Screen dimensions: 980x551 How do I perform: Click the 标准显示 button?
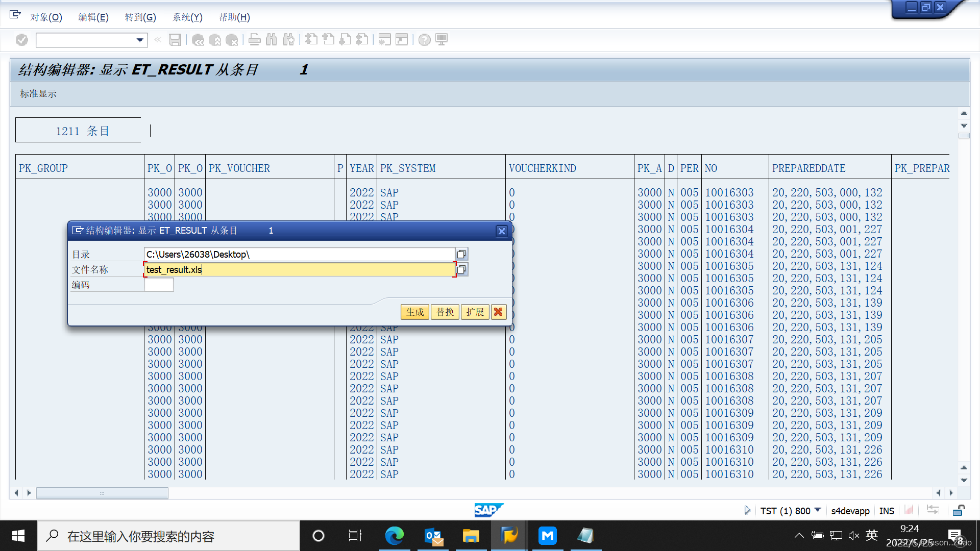pos(38,94)
